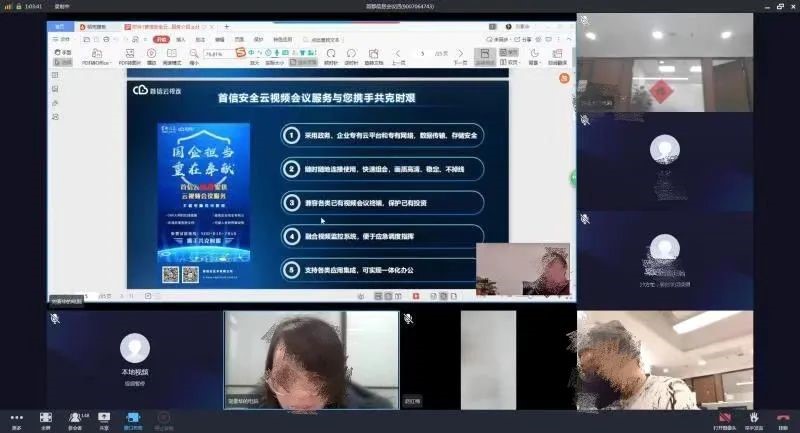
Task: Toggle mic icon on third right-side participant tile
Action: point(585,219)
